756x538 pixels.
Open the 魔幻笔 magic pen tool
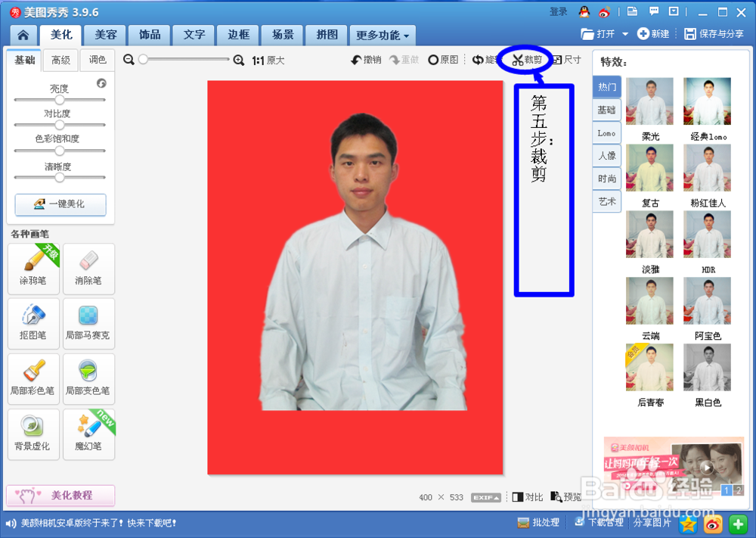[88, 434]
